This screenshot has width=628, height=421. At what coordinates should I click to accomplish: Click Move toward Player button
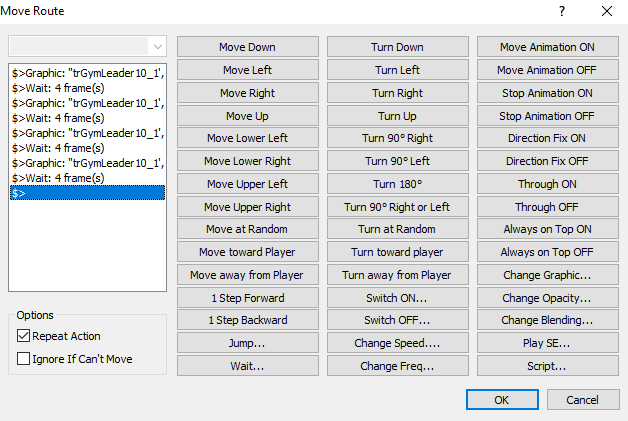click(248, 252)
